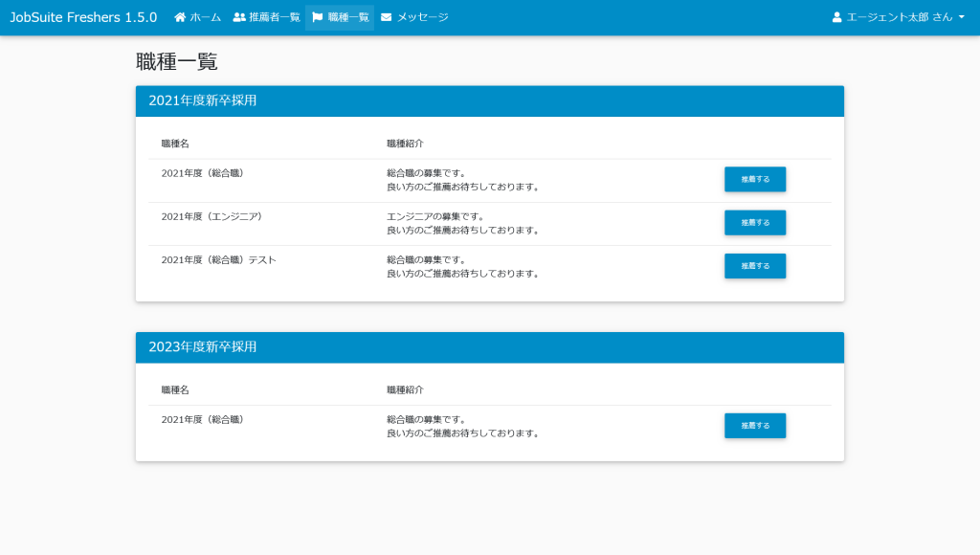Select the 職種一覧 navigation label
The width and height of the screenshot is (980, 555).
[x=348, y=17]
